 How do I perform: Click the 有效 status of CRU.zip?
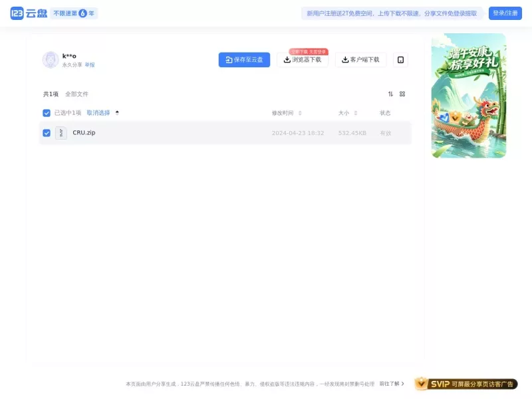pyautogui.click(x=386, y=133)
